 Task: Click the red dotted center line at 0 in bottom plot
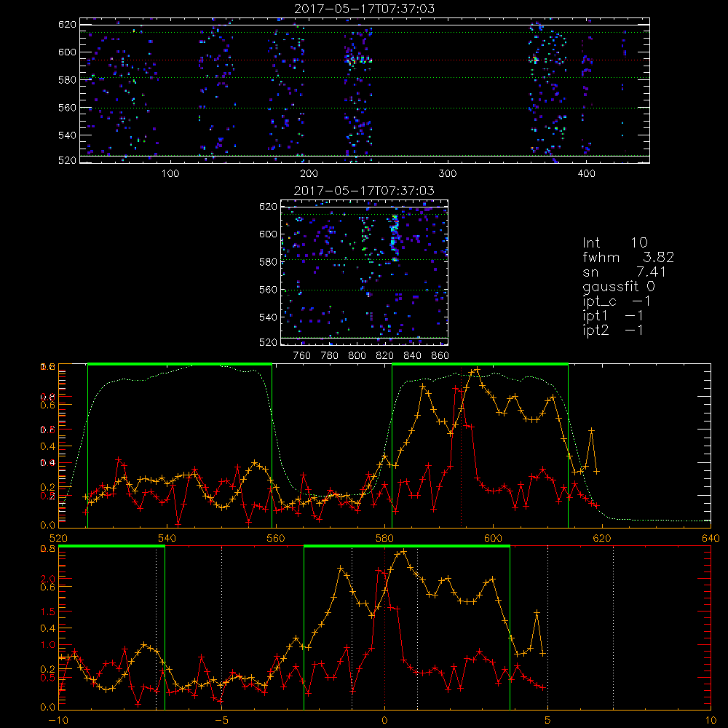pyautogui.click(x=385, y=627)
